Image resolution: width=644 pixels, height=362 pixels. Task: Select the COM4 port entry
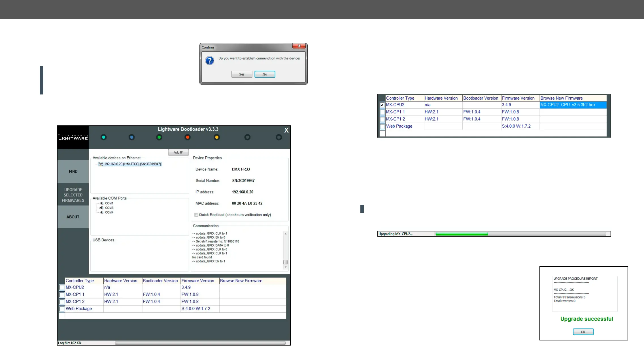click(x=109, y=212)
